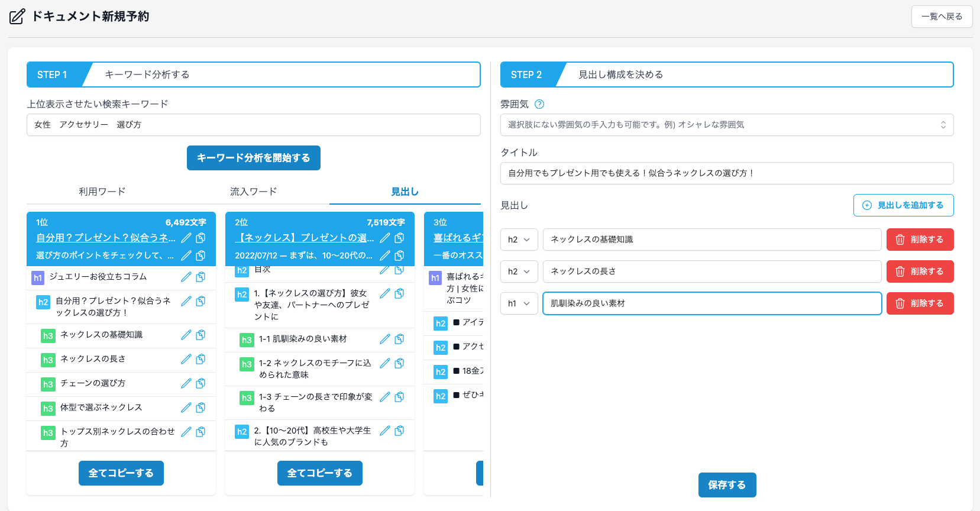Copy 1-2 ネックレスのモチーフに込められた意味 heading
The height and width of the screenshot is (511, 980).
tap(400, 363)
